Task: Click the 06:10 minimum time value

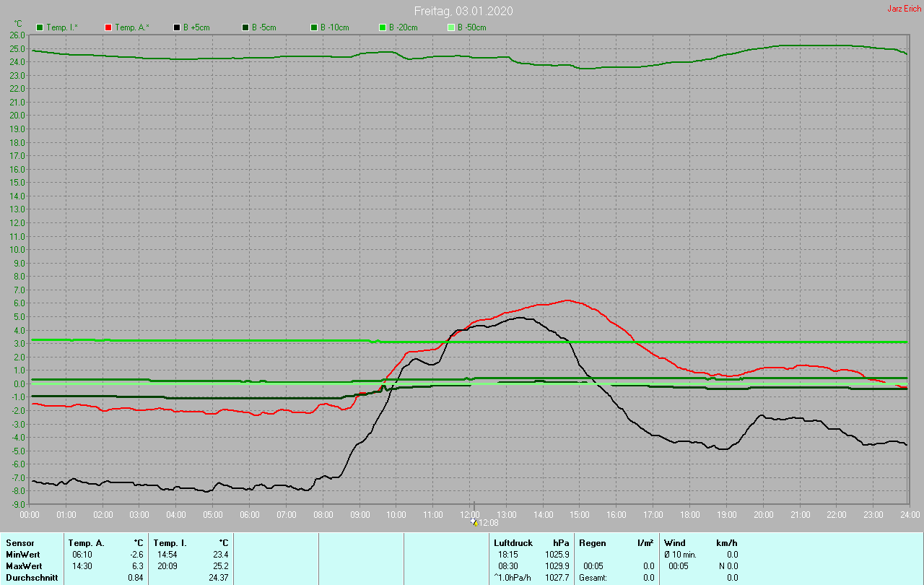Action: [82, 555]
